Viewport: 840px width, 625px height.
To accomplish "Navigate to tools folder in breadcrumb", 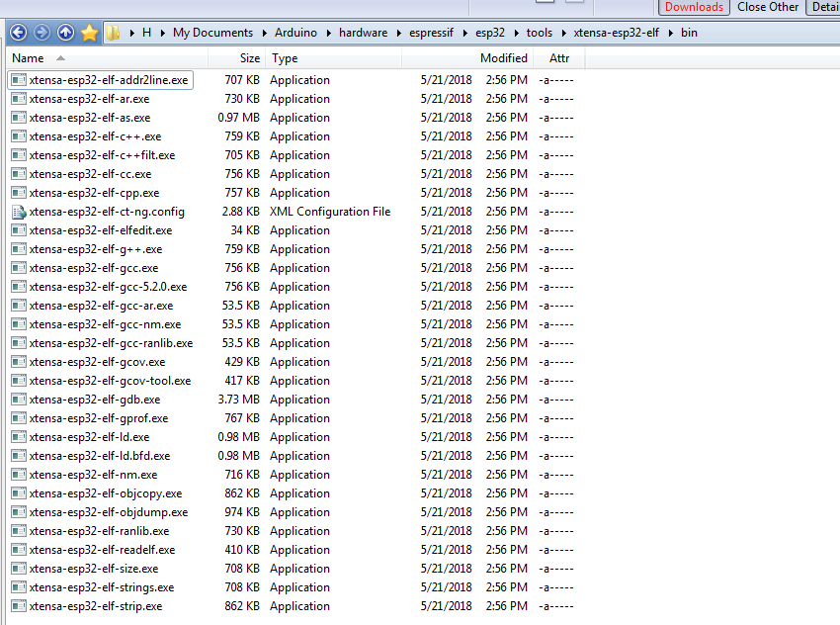I will 540,33.
